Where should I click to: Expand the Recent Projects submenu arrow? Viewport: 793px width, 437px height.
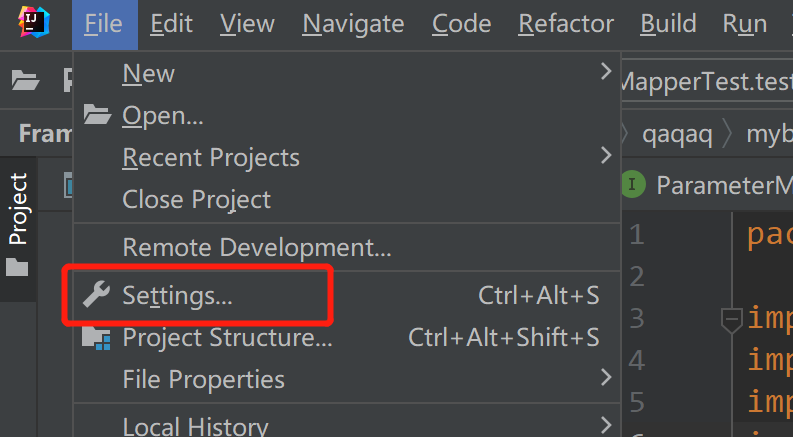605,156
